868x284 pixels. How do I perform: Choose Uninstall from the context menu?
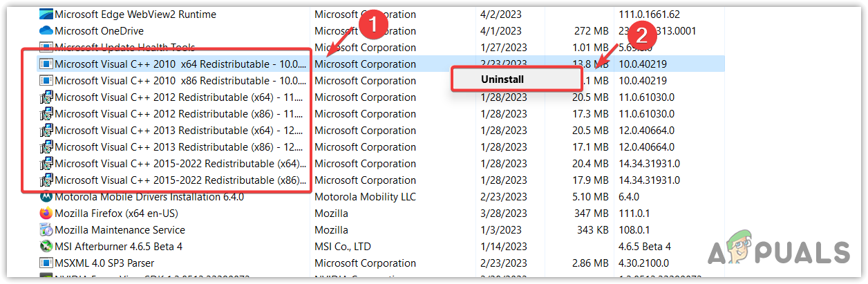[x=502, y=79]
